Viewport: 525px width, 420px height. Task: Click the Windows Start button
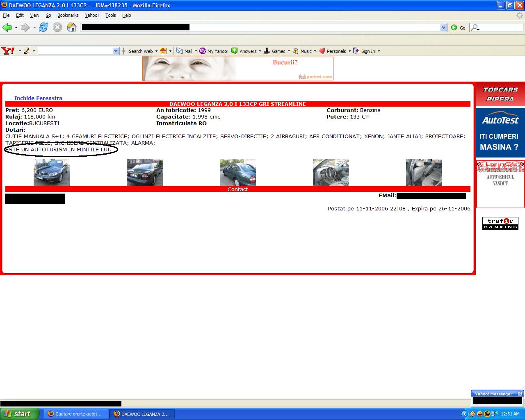pyautogui.click(x=19, y=414)
